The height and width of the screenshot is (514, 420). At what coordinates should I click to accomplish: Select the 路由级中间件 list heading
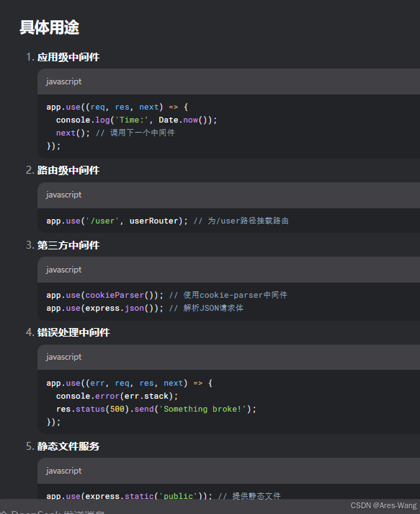68,170
